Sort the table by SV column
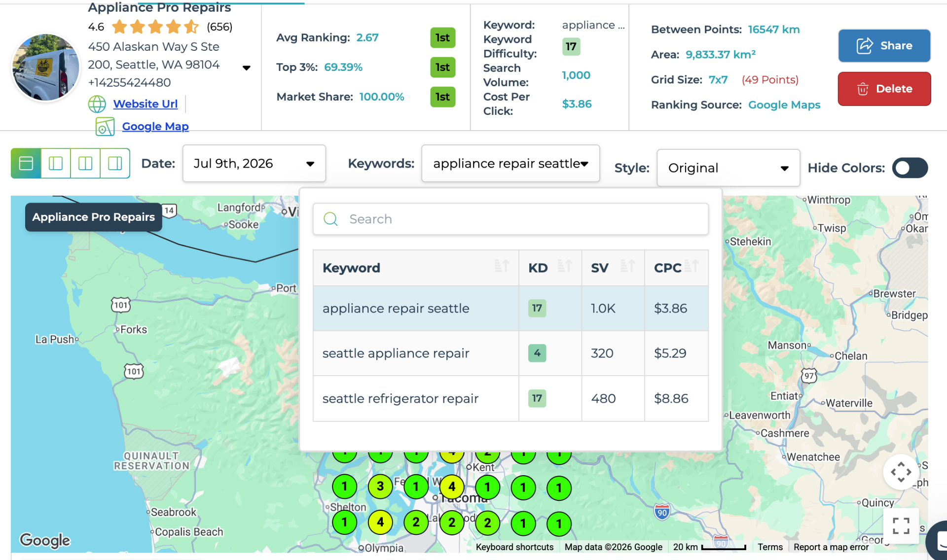 tap(627, 267)
